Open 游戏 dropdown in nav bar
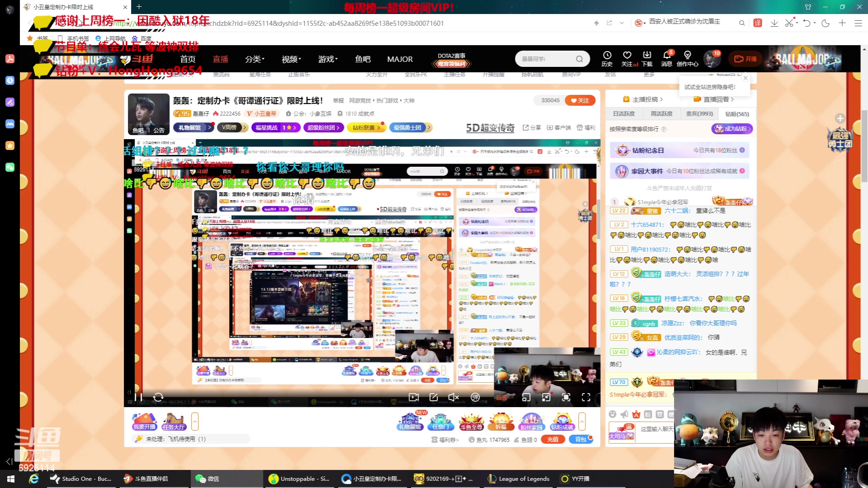The height and width of the screenshot is (488, 868). point(328,59)
